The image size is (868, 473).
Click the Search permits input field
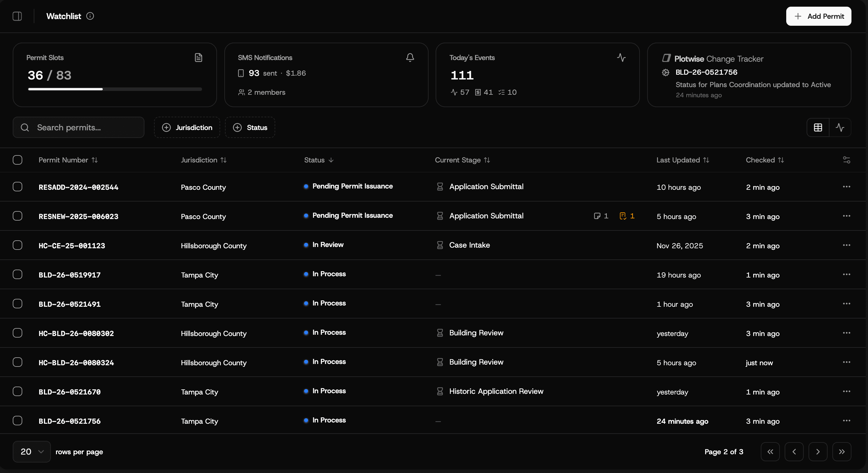78,127
